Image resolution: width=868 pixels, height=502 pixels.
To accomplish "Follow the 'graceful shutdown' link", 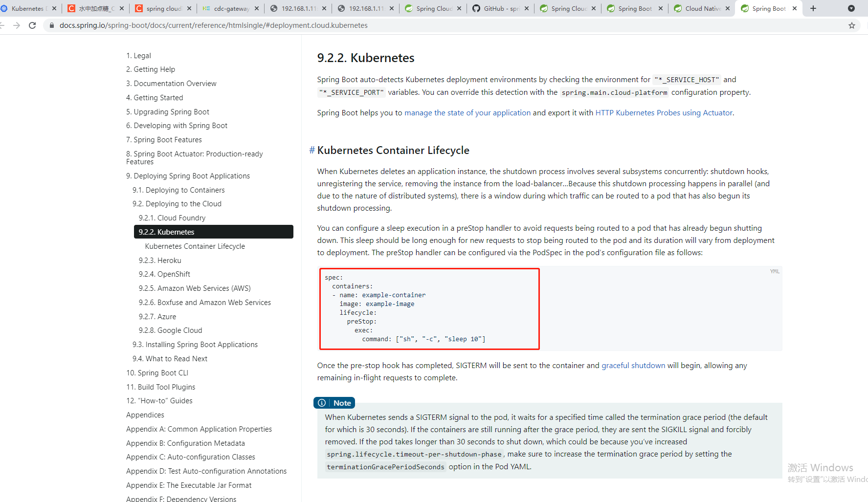I will click(633, 366).
